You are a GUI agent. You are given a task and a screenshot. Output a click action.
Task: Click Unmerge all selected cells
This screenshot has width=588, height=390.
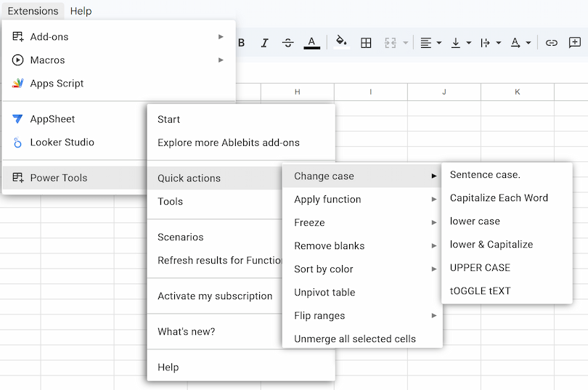pos(362,338)
